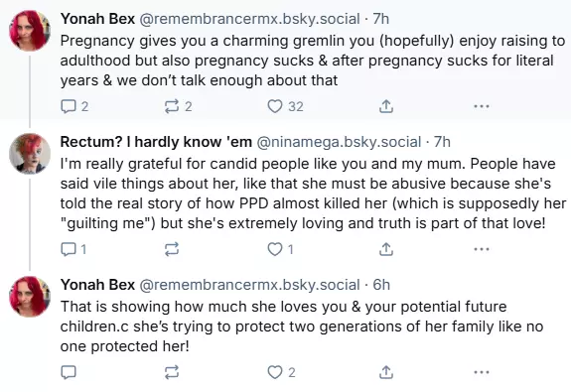Open Yonah Bex profile name on first post
571x392 pixels.
pyautogui.click(x=97, y=19)
